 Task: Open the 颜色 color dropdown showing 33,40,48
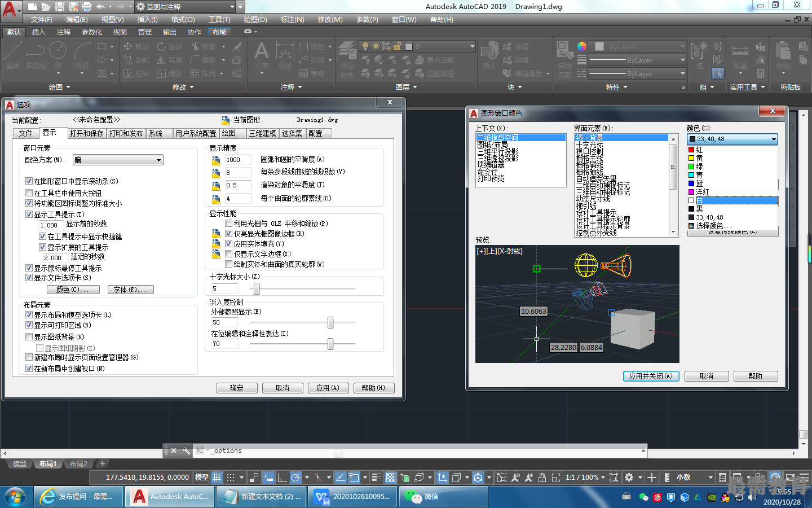[x=732, y=139]
